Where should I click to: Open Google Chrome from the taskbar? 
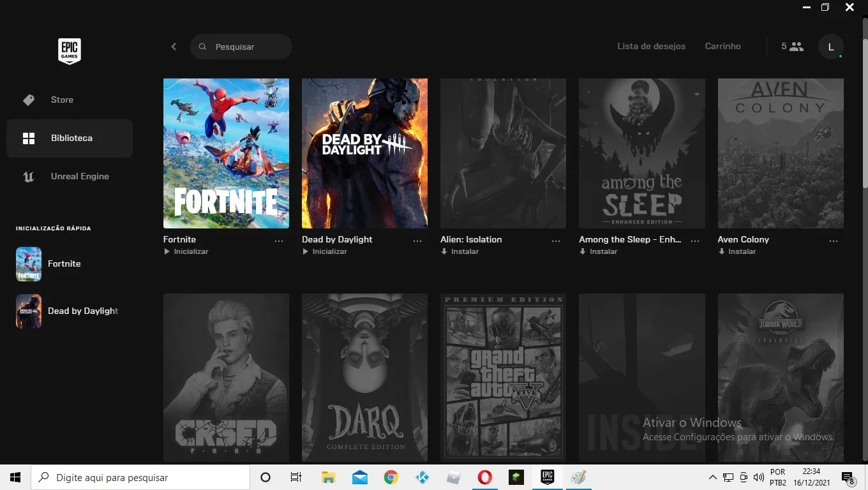(391, 477)
